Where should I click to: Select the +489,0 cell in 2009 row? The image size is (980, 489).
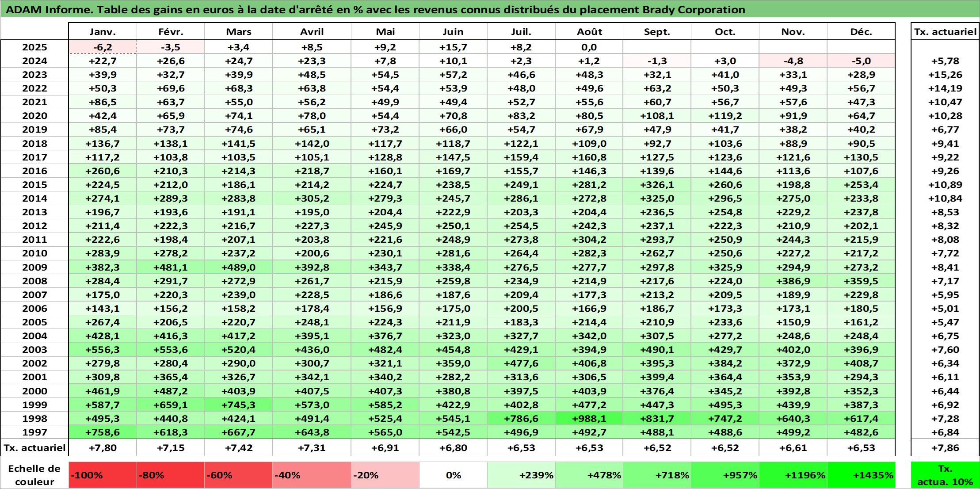[x=238, y=267]
